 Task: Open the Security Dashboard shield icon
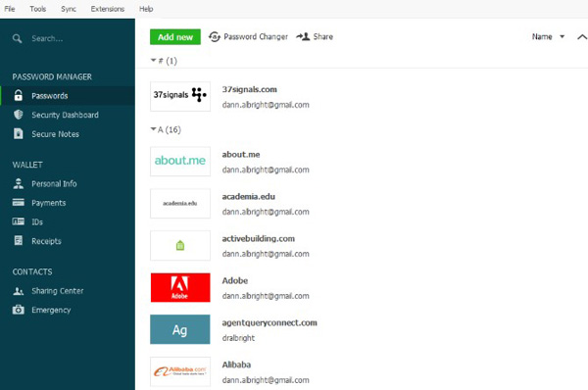tap(18, 115)
